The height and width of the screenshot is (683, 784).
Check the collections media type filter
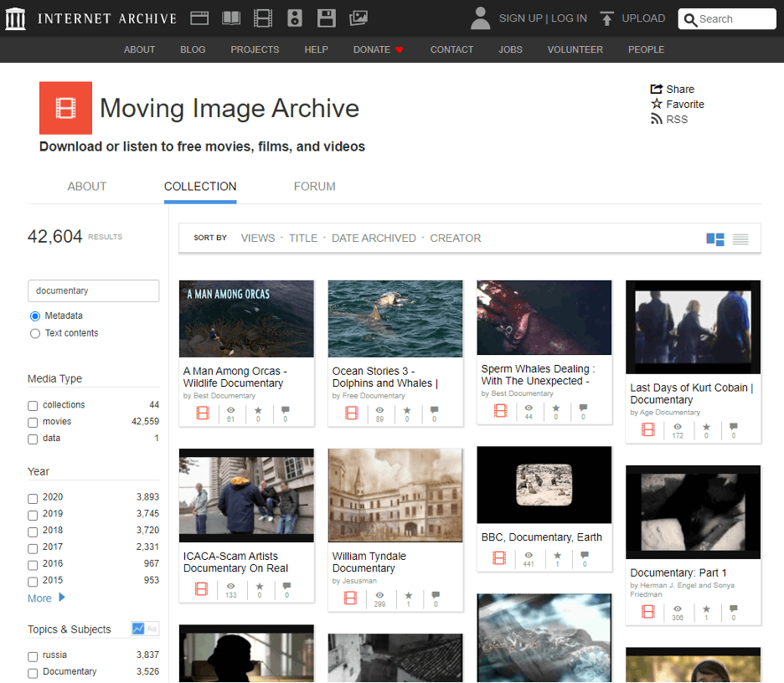(x=33, y=406)
